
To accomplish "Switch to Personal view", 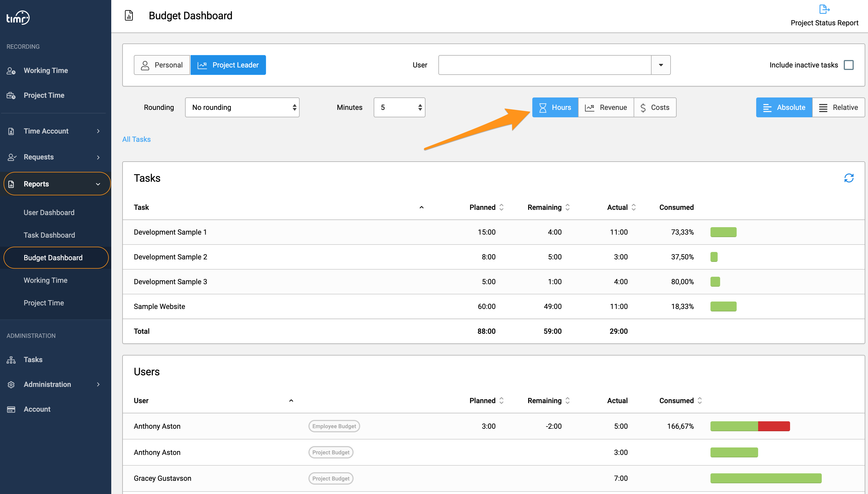I will pos(162,65).
